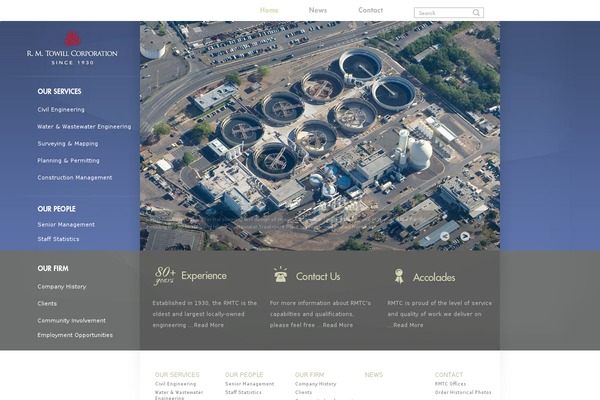Click footer News heading
600x400 pixels.
[x=374, y=375]
